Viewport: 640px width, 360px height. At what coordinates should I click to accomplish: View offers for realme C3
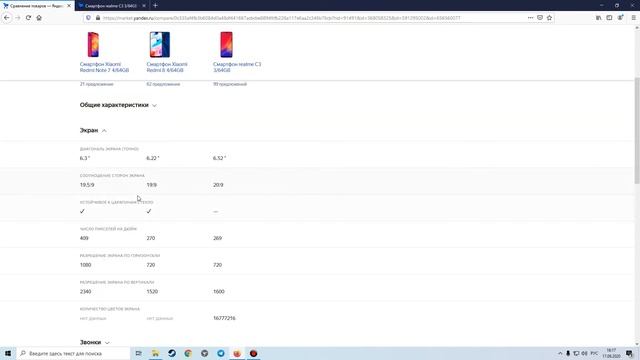[x=230, y=84]
